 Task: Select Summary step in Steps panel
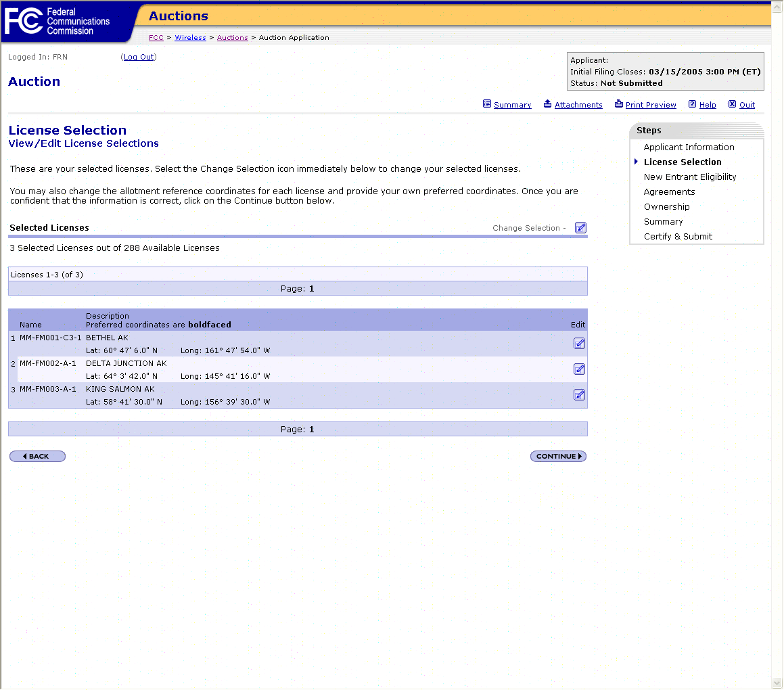coord(663,222)
